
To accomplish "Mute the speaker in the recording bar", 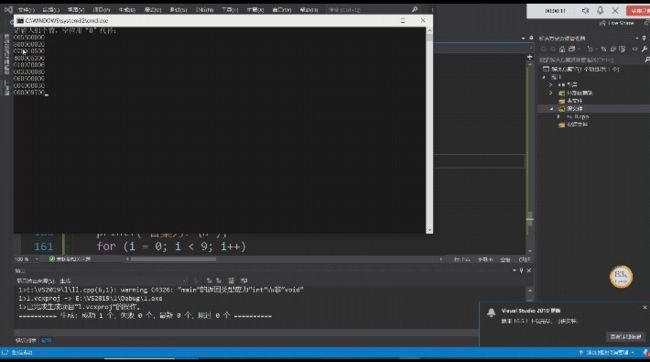I will click(x=585, y=10).
